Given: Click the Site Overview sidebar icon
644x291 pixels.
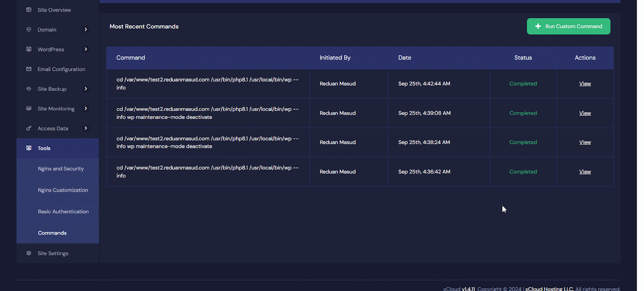Looking at the screenshot, I should 29,10.
